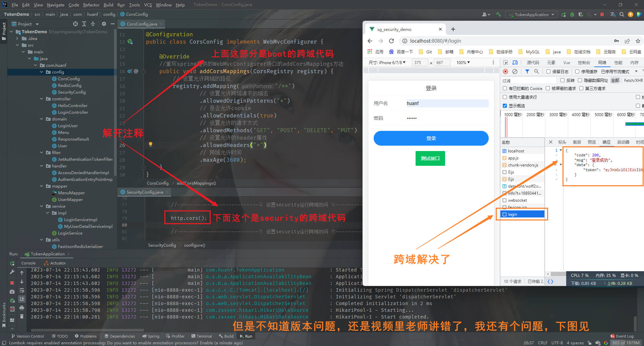Clear the network log icon
Viewport: 644px width, 346px height.
pos(515,71)
